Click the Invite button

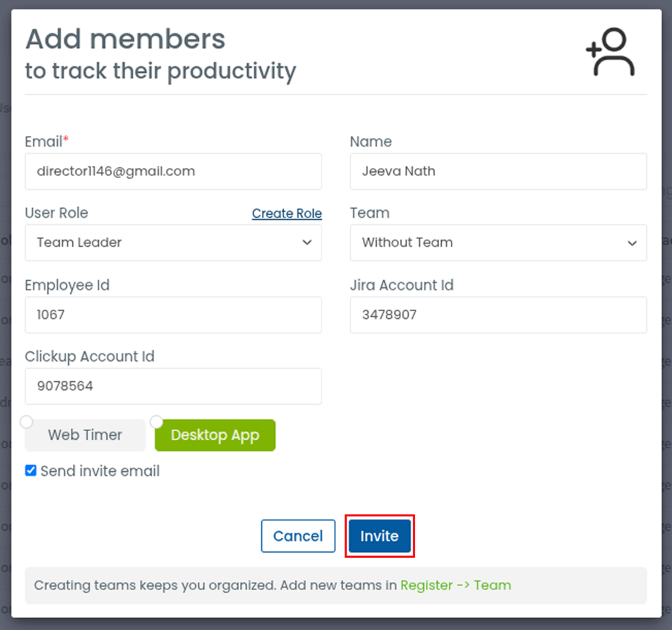coord(380,536)
